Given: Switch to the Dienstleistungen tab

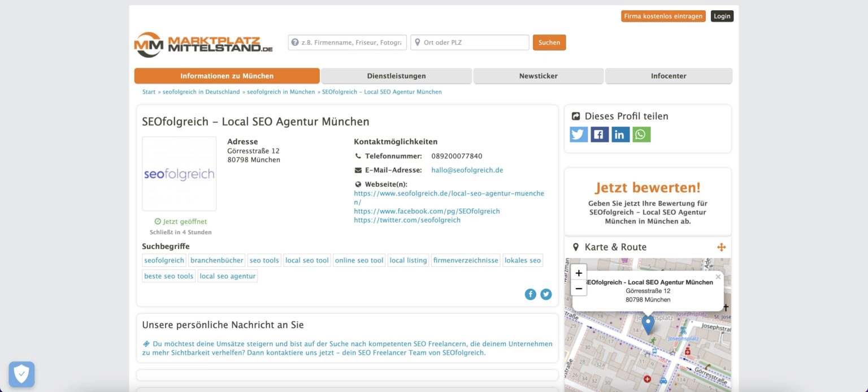Looking at the screenshot, I should pos(397,76).
